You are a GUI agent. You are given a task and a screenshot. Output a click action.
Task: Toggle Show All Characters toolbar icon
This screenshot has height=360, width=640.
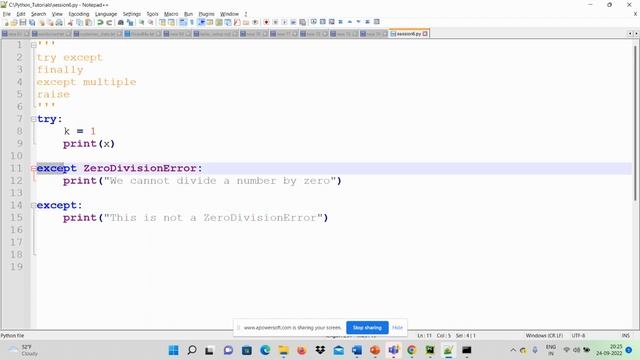click(x=191, y=22)
